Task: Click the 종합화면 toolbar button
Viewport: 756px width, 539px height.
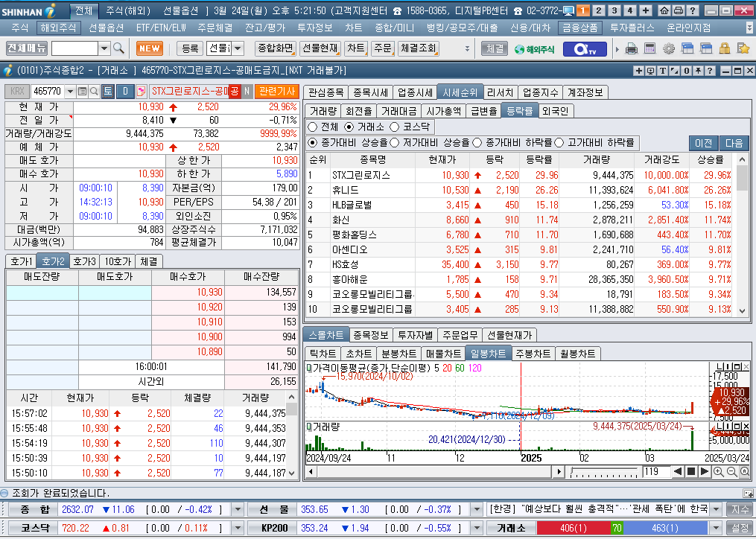Action: tap(276, 48)
